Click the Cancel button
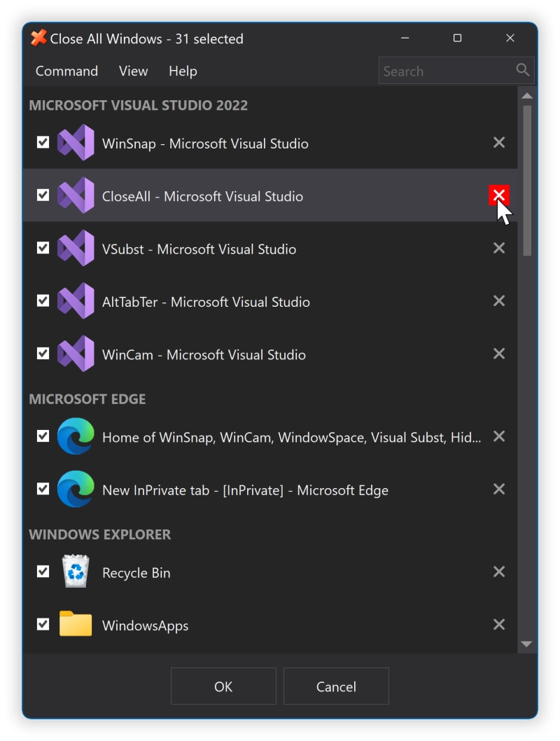The height and width of the screenshot is (741, 560). click(336, 686)
